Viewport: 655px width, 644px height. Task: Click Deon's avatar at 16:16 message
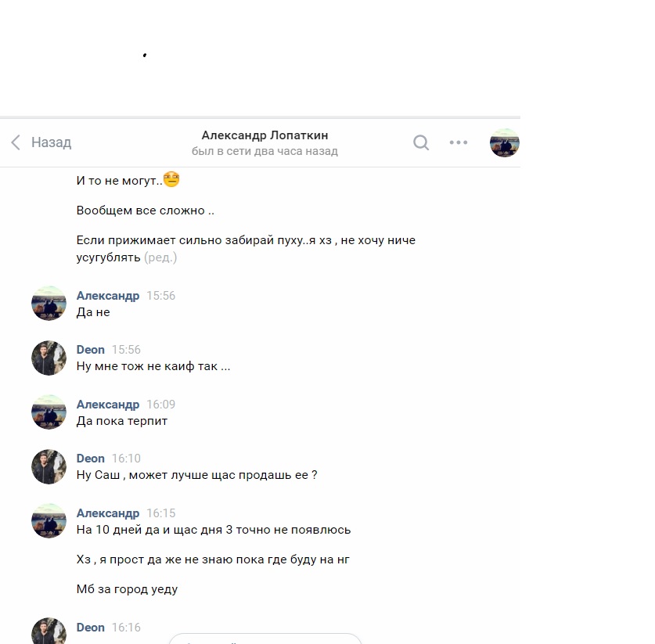(x=49, y=631)
